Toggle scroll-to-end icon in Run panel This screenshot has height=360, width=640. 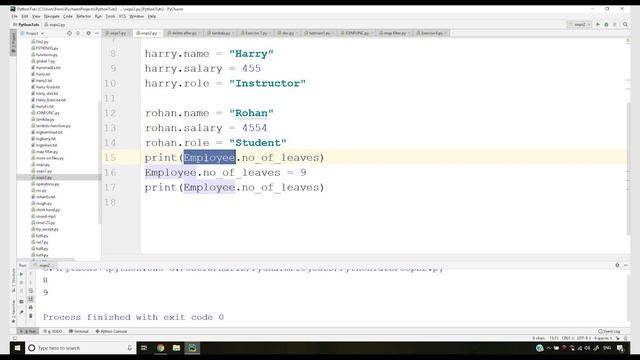coord(31,299)
